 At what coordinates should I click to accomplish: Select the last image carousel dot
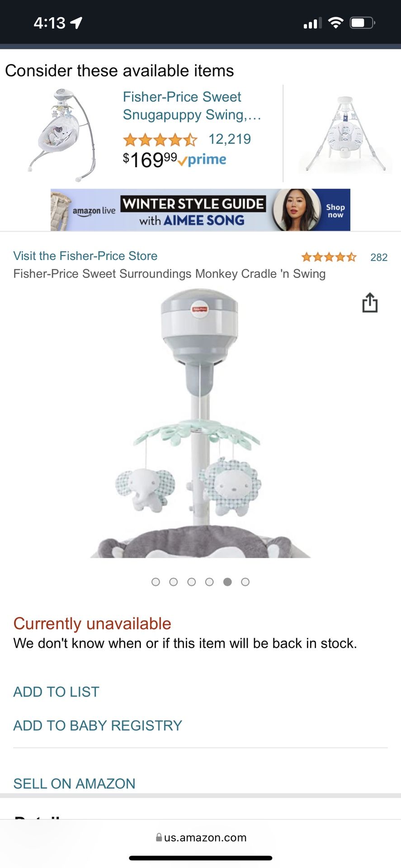pos(245,582)
